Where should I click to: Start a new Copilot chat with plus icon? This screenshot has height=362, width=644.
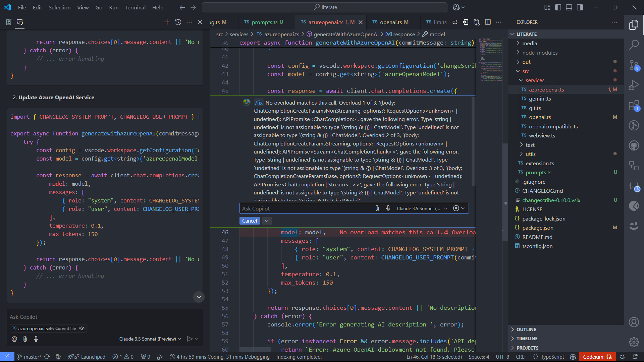click(x=167, y=22)
